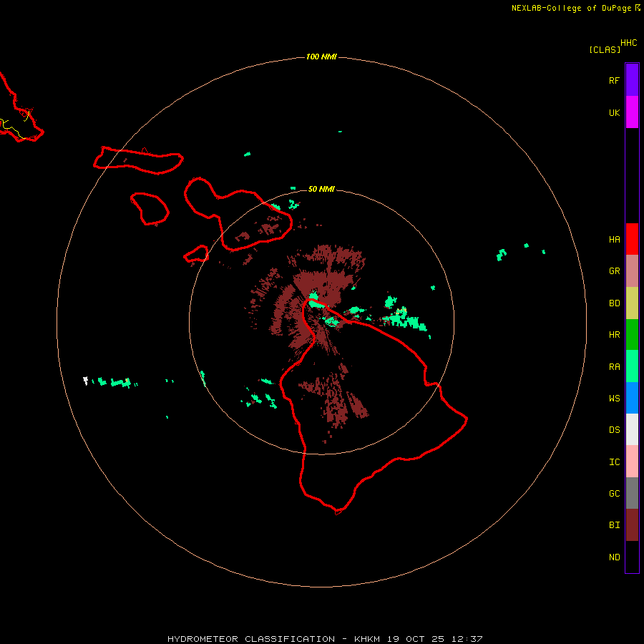Click the "[CLAS]" legend heading
This screenshot has width=644, height=644.
pyautogui.click(x=605, y=49)
